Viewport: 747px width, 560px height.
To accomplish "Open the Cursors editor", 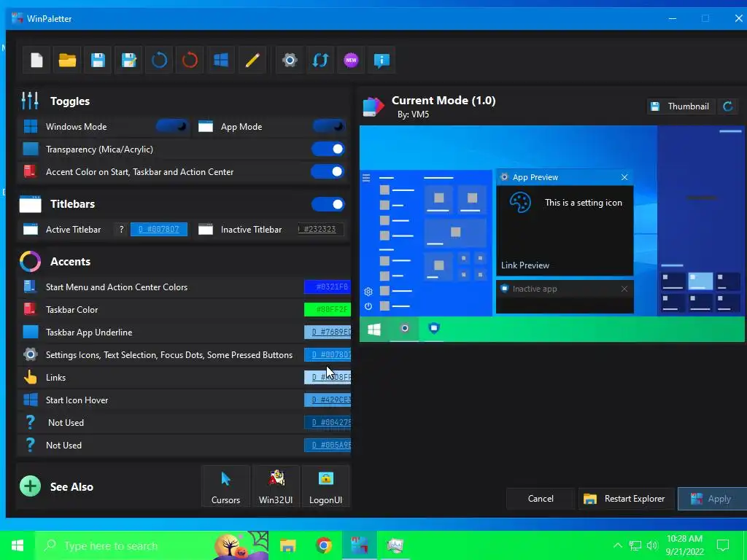I will [226, 486].
